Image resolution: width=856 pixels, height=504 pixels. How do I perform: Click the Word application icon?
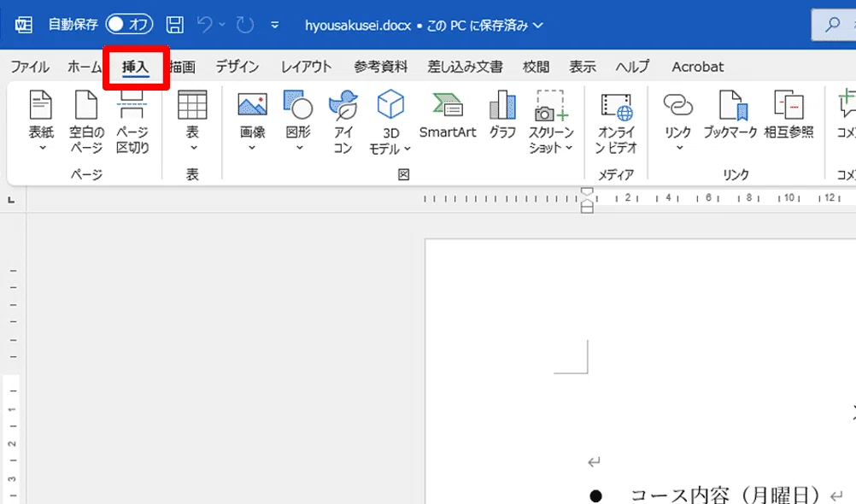pyautogui.click(x=23, y=25)
